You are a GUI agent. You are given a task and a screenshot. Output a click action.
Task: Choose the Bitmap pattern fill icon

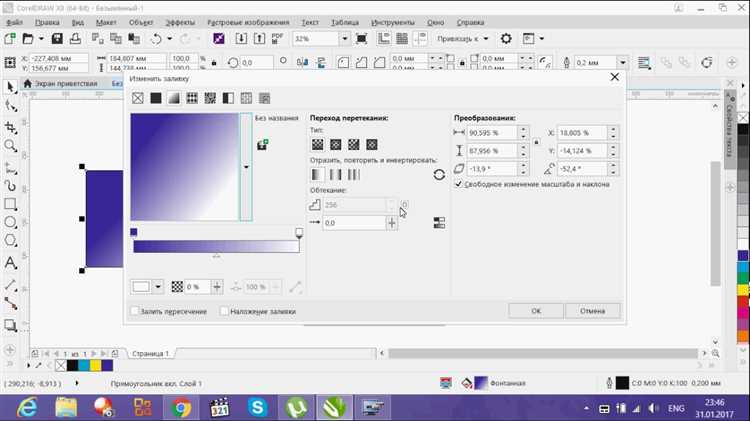(x=210, y=98)
